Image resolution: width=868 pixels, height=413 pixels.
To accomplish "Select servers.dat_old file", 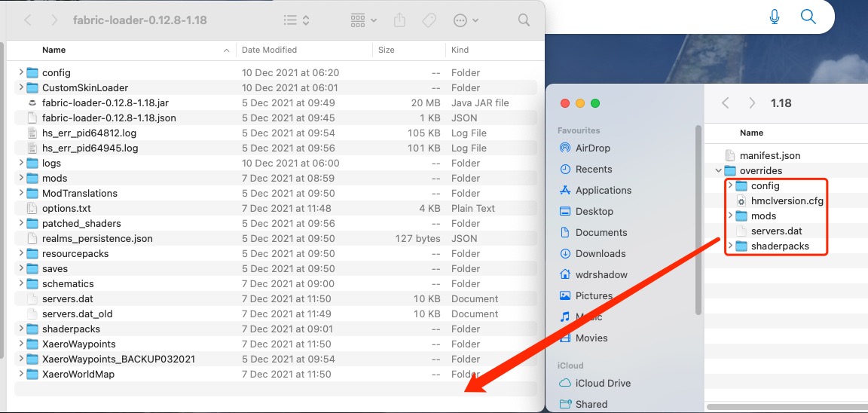I will [x=78, y=314].
